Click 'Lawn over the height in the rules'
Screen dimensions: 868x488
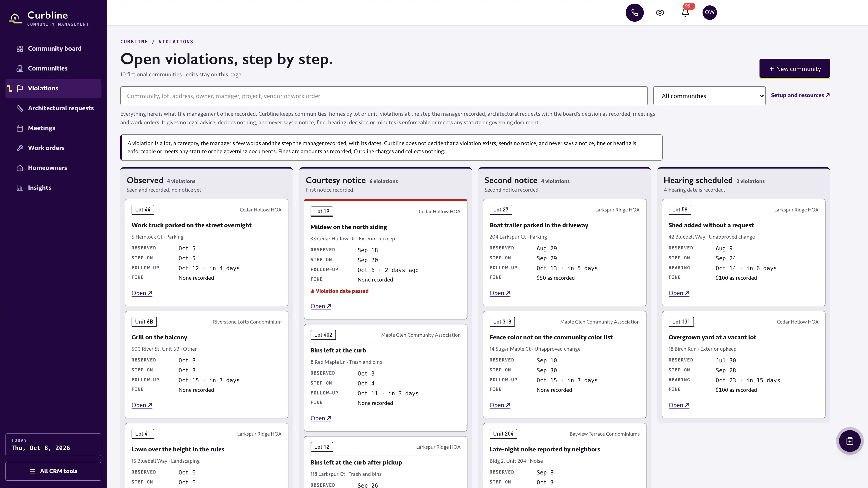point(178,449)
